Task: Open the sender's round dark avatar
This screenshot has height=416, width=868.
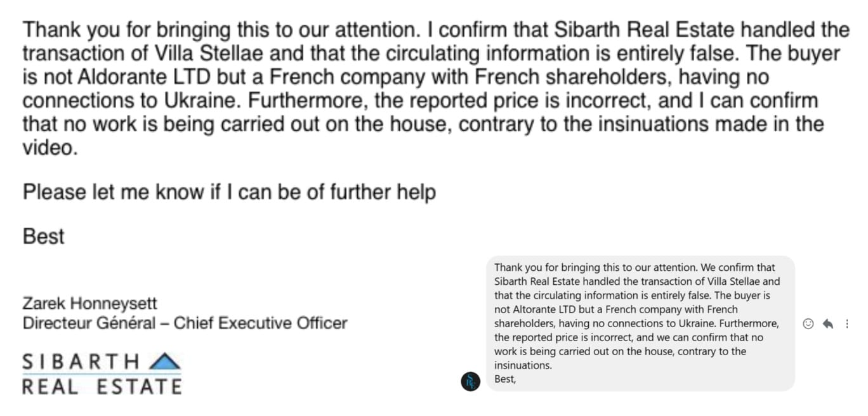Action: click(x=470, y=381)
